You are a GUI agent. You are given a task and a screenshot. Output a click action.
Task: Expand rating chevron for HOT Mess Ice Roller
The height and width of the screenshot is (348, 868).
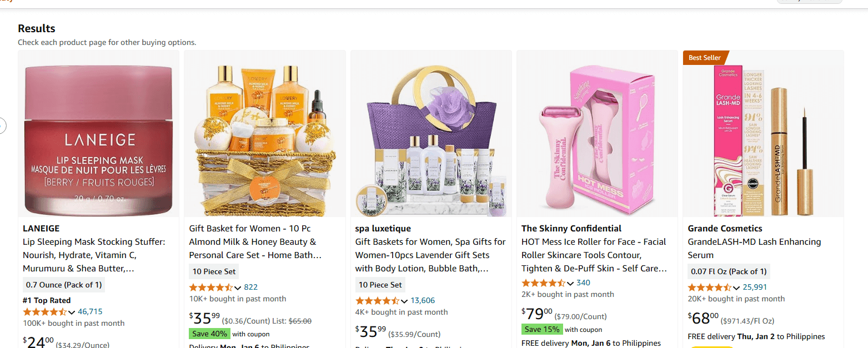point(570,284)
